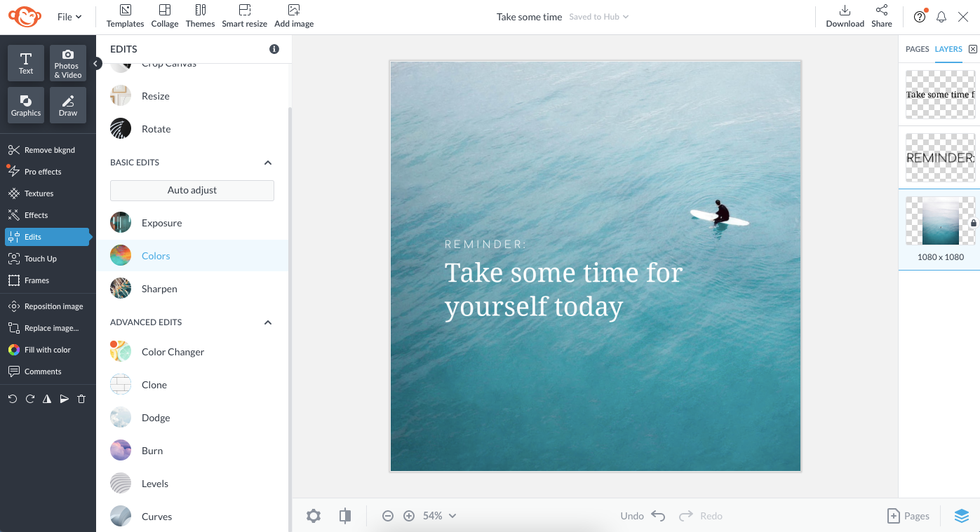This screenshot has height=532, width=980.
Task: Open the Curves edit
Action: [x=192, y=517]
